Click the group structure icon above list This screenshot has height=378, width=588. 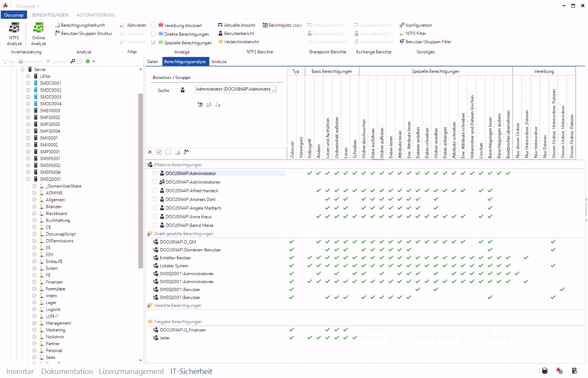(x=186, y=152)
